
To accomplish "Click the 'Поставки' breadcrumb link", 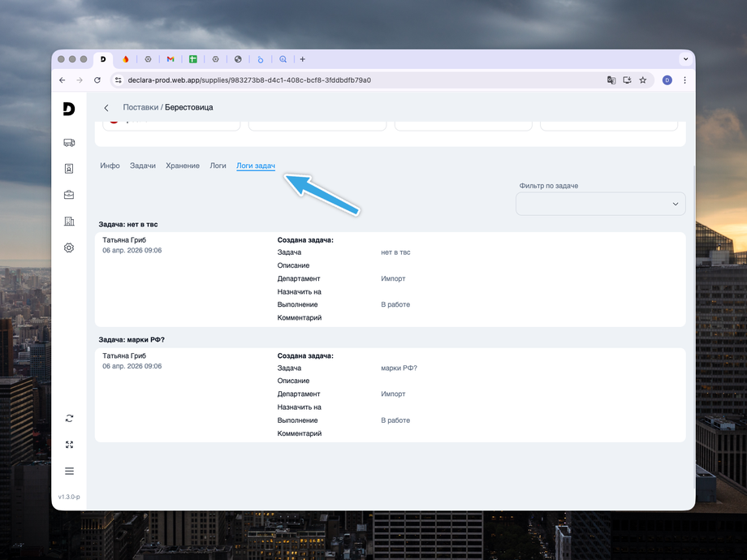I will point(140,107).
